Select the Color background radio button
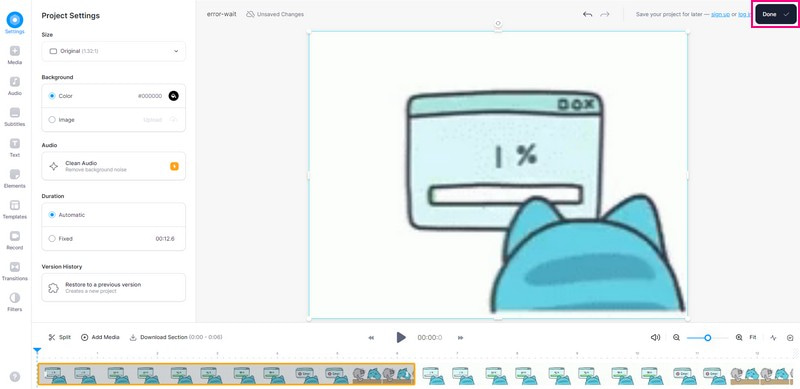This screenshot has height=389, width=800. [x=52, y=96]
